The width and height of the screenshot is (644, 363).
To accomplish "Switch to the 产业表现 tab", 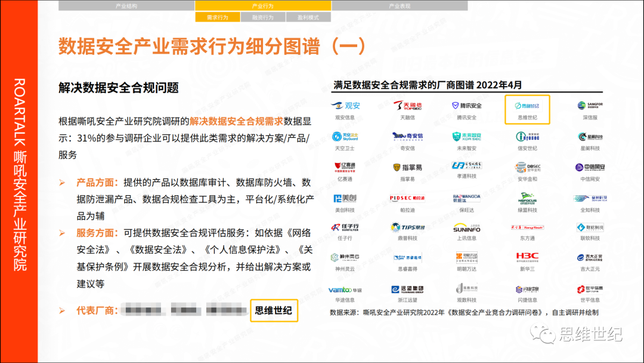I will [400, 6].
